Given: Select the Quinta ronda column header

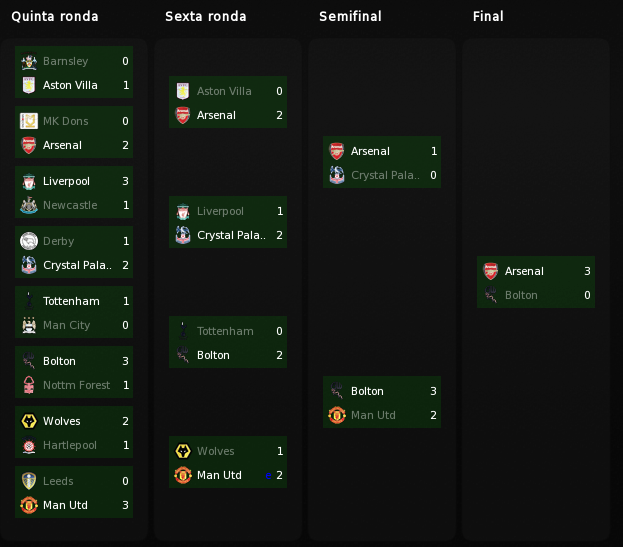Looking at the screenshot, I should point(55,16).
